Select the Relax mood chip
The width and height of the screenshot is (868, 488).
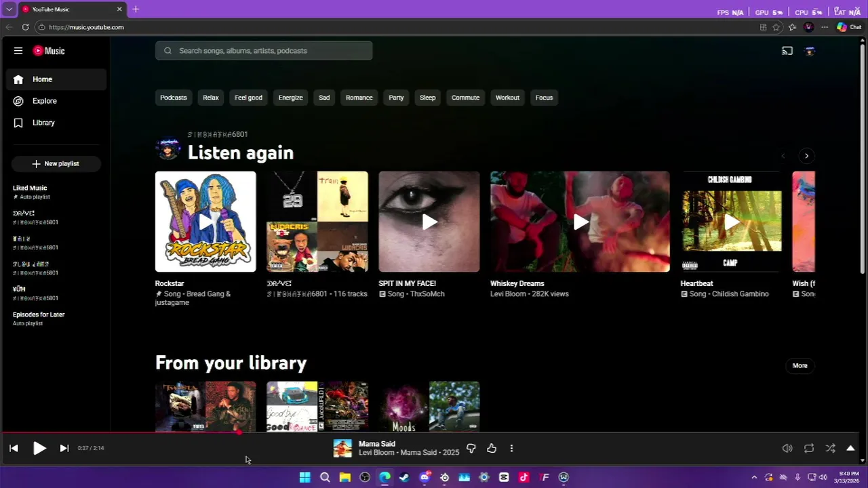point(211,98)
